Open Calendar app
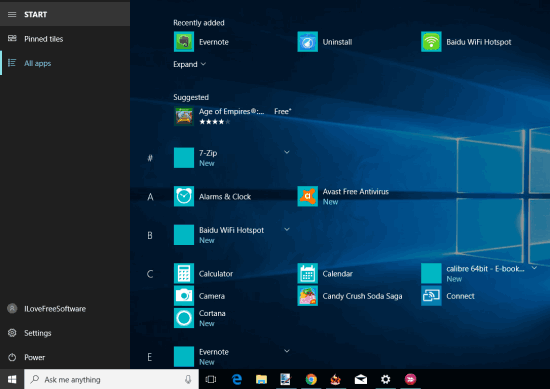The height and width of the screenshot is (389, 550). [325, 274]
